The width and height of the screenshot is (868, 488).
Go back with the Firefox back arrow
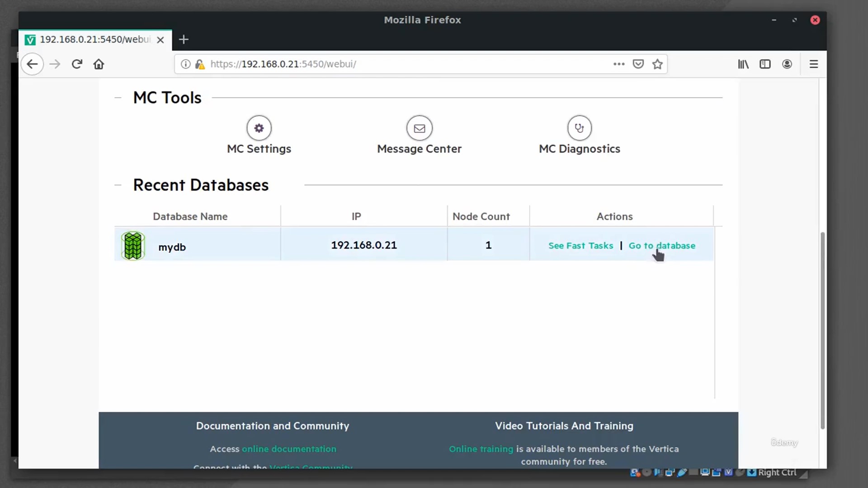pyautogui.click(x=32, y=64)
